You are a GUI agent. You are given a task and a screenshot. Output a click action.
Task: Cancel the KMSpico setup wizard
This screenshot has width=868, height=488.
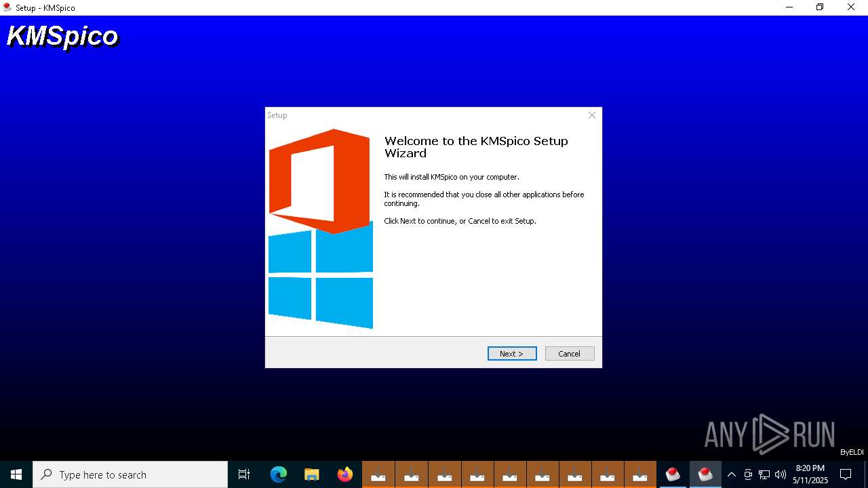point(570,353)
